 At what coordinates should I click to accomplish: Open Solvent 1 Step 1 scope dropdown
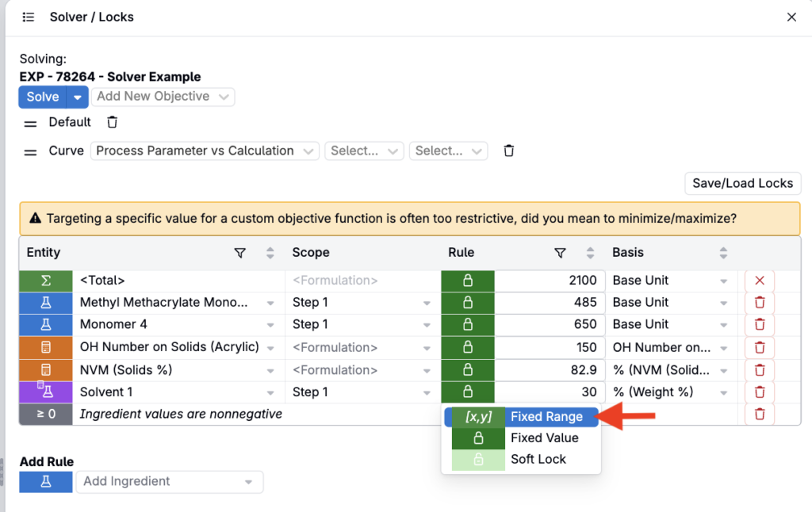[427, 393]
